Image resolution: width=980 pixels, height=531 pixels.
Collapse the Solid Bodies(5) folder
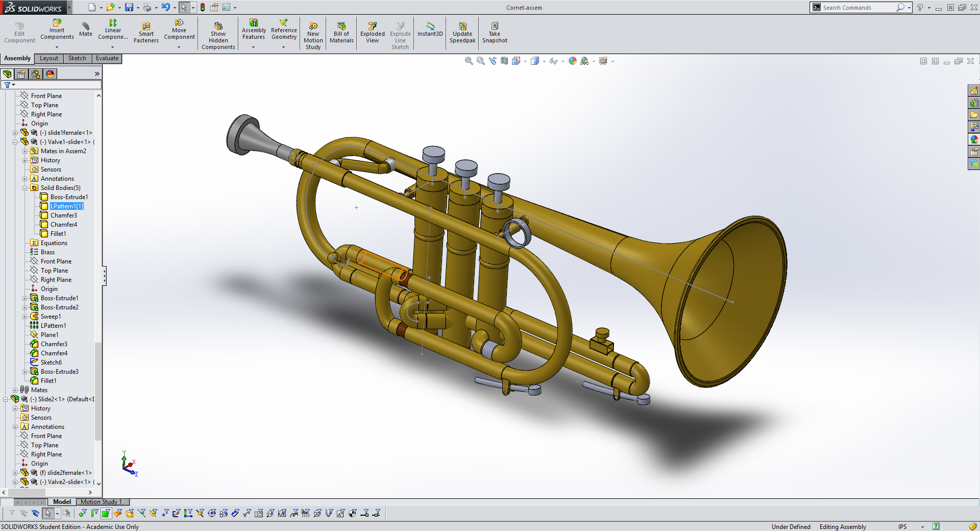click(24, 188)
